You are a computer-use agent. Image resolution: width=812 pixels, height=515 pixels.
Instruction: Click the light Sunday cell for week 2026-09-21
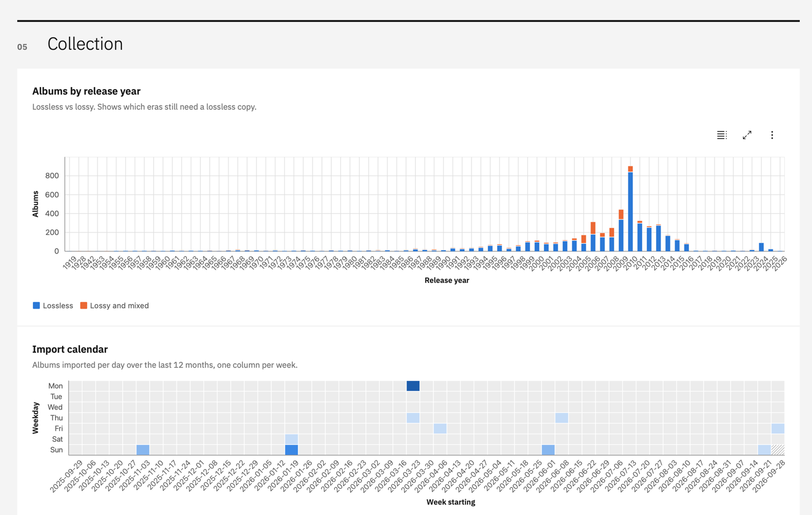(764, 449)
